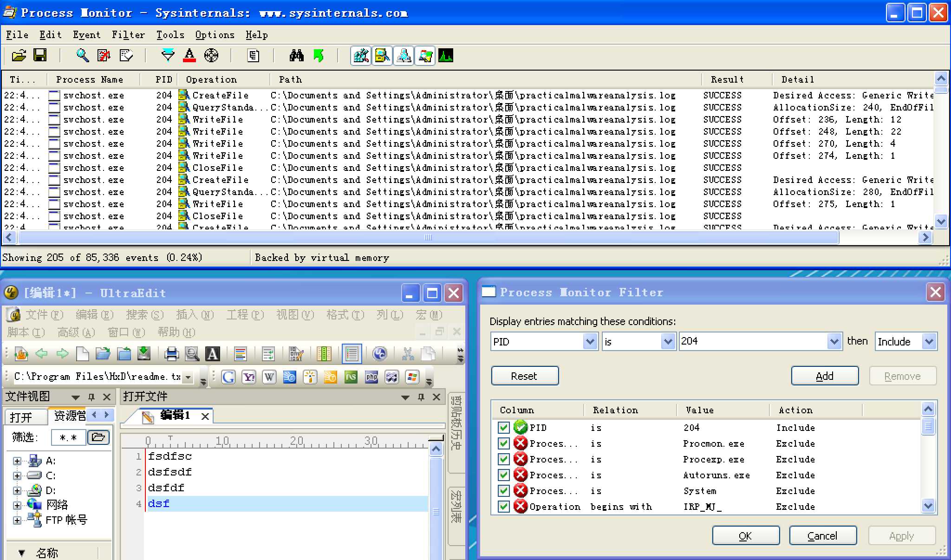Click the Operation column header
The height and width of the screenshot is (560, 951).
(x=223, y=79)
